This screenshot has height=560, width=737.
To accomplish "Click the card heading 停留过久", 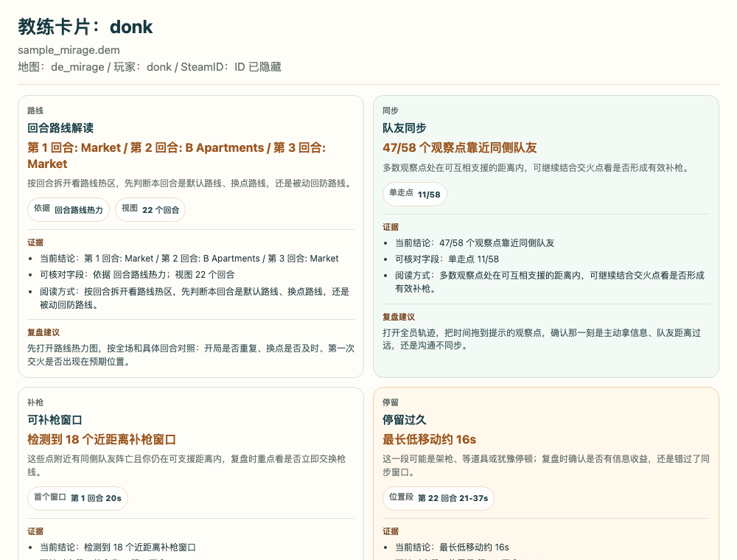I will coord(404,419).
